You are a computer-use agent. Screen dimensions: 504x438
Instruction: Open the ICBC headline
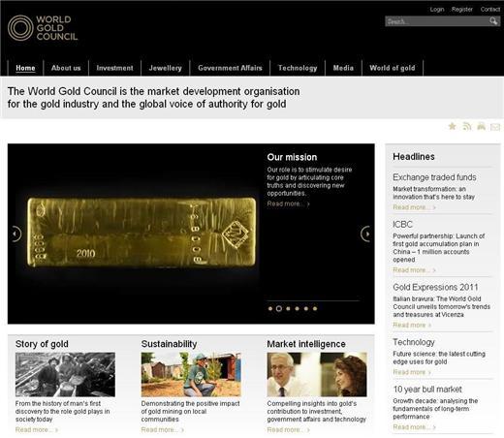point(402,224)
